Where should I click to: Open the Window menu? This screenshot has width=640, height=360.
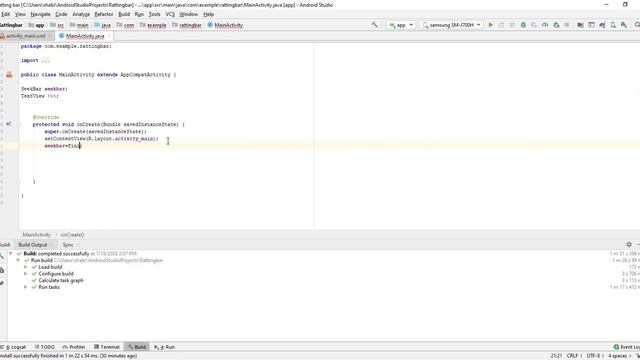click(x=189, y=14)
